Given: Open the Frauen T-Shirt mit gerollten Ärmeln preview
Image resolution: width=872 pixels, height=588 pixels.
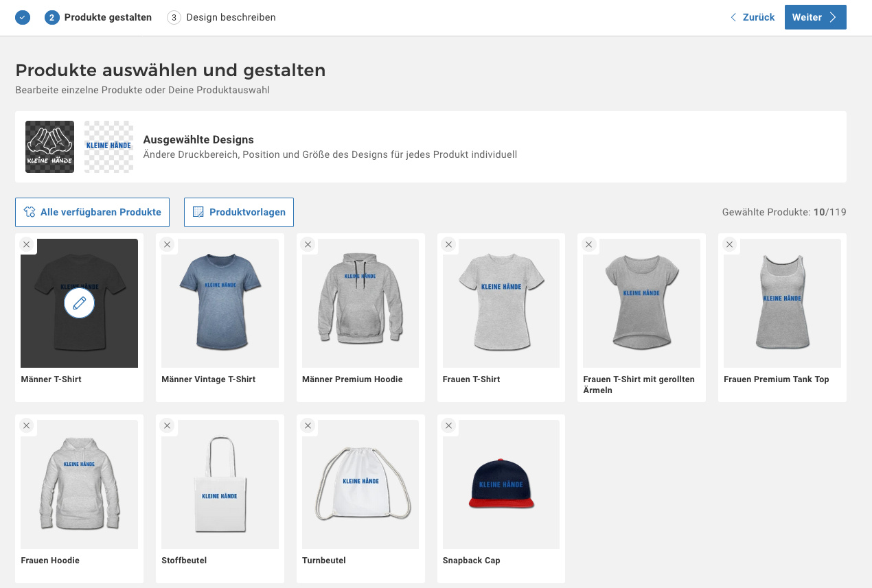Looking at the screenshot, I should coord(641,303).
